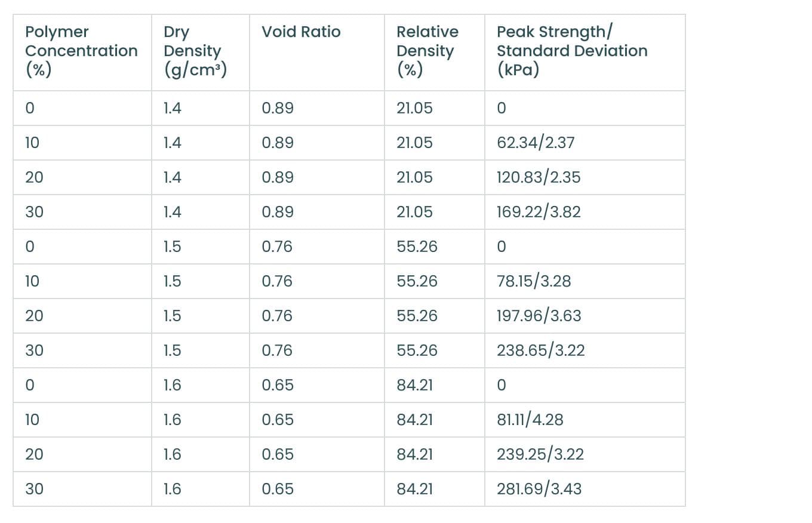Click the Polymer Concentration (%) column header
812x523 pixels.
[x=81, y=51]
